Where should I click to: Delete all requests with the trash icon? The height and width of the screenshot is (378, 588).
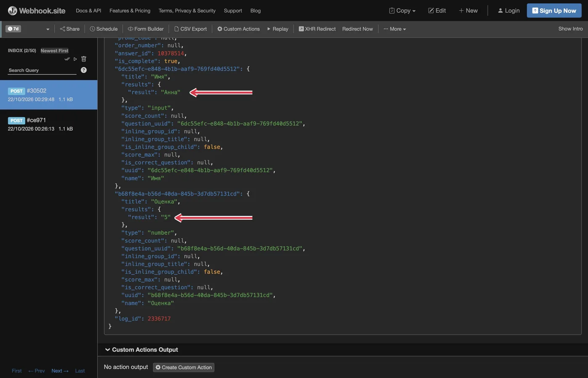click(x=84, y=59)
